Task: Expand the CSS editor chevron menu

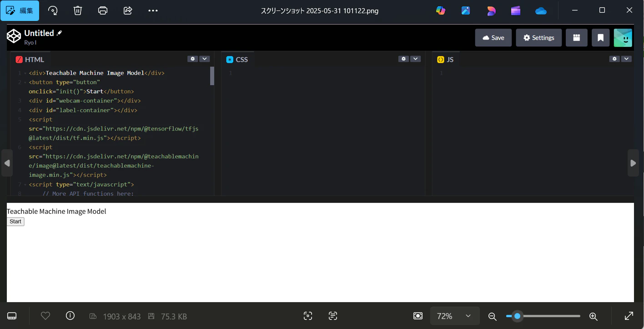Action: click(x=415, y=59)
